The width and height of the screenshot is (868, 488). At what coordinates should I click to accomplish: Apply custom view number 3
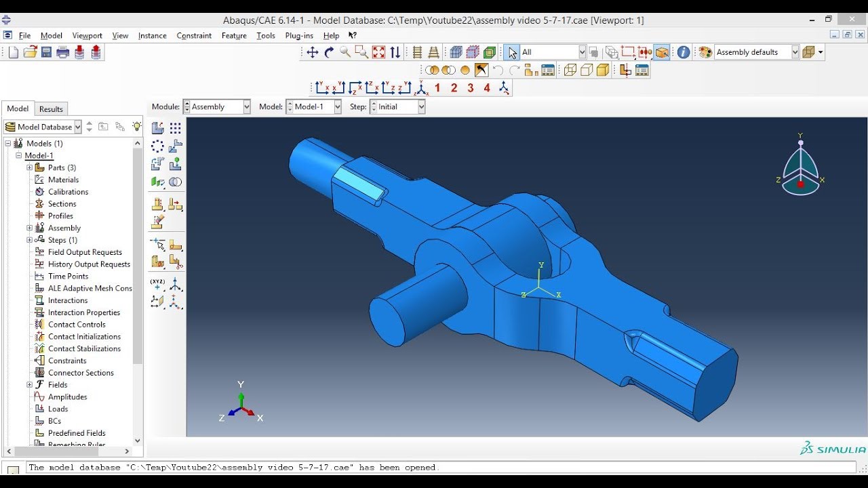pyautogui.click(x=471, y=88)
